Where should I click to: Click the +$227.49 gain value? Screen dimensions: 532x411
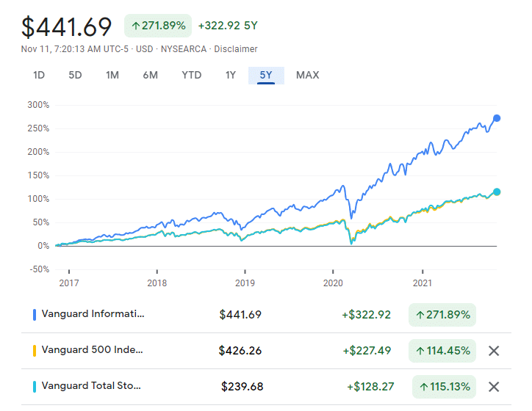coord(367,351)
